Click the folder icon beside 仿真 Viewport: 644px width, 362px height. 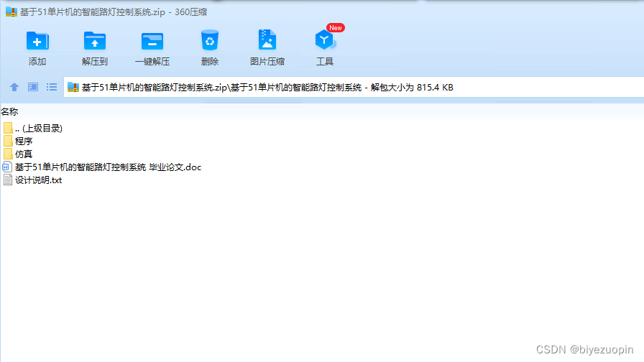[x=8, y=154]
